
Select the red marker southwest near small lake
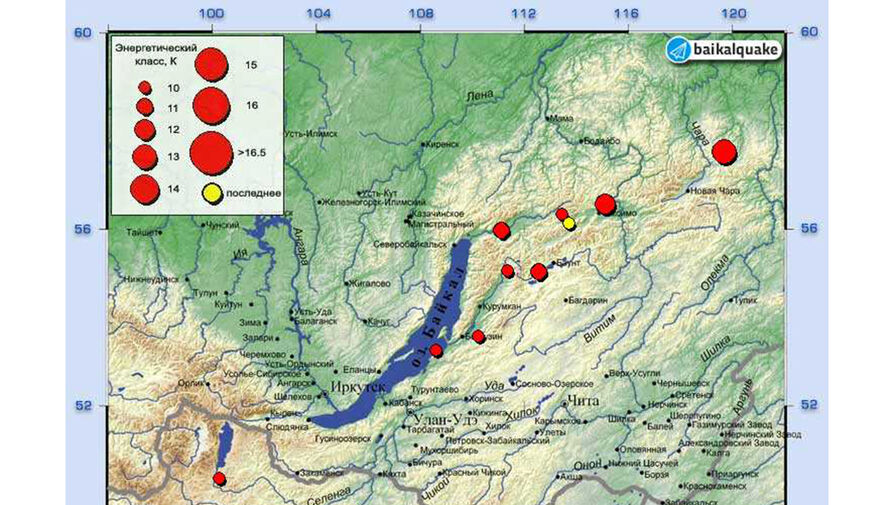coord(220,479)
